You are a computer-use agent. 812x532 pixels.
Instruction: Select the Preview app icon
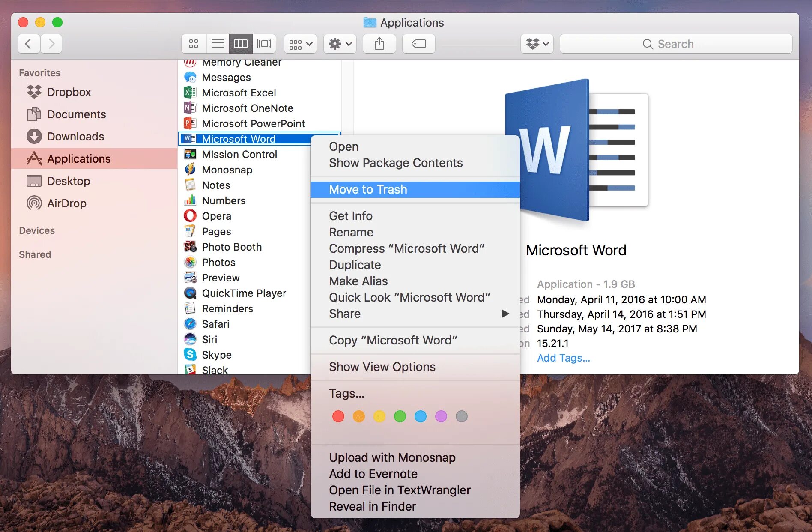click(x=190, y=278)
